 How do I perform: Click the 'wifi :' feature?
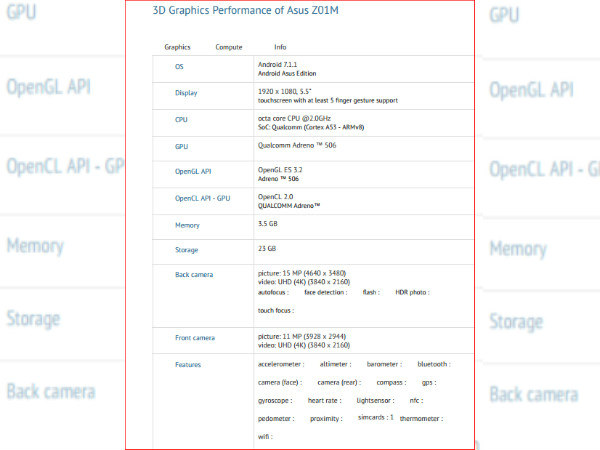[x=265, y=437]
